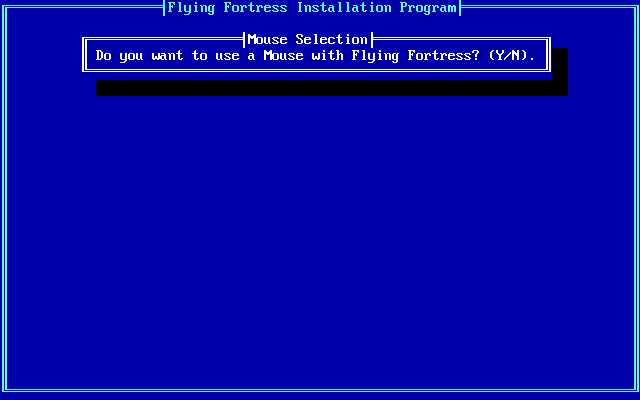The image size is (640, 400).
Task: Click the word Flying in the top title
Action: click(x=191, y=8)
